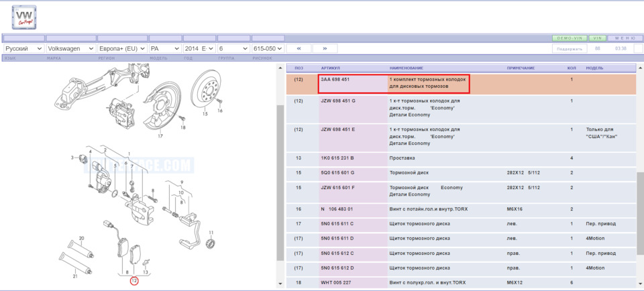Click the ПРИМЕЧАНИЕ column header
This screenshot has width=644, height=291.
click(521, 68)
